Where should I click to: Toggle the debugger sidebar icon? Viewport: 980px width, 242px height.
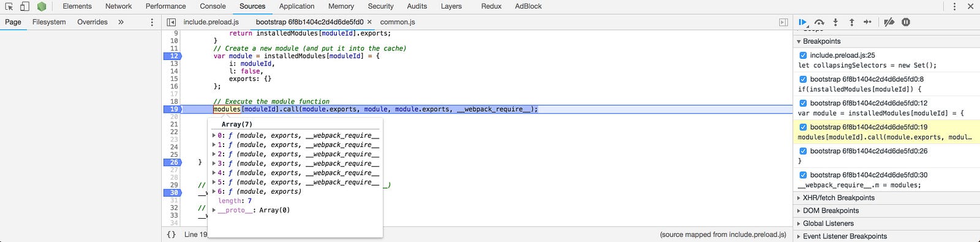click(783, 22)
